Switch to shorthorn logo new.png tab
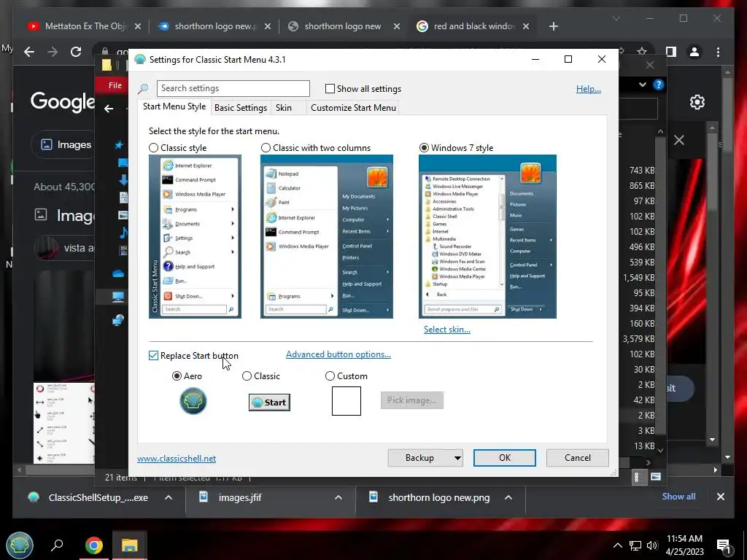 [214, 27]
